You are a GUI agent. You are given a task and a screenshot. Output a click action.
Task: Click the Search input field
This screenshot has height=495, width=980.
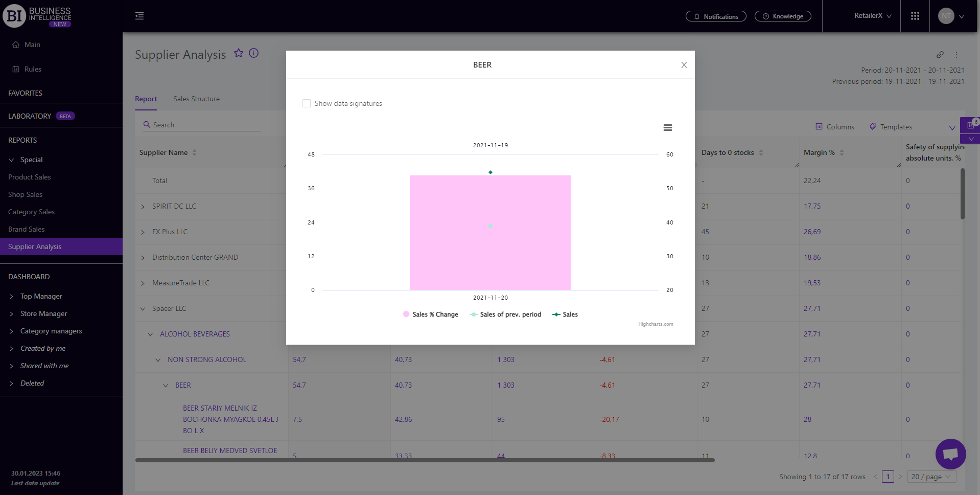click(x=204, y=125)
